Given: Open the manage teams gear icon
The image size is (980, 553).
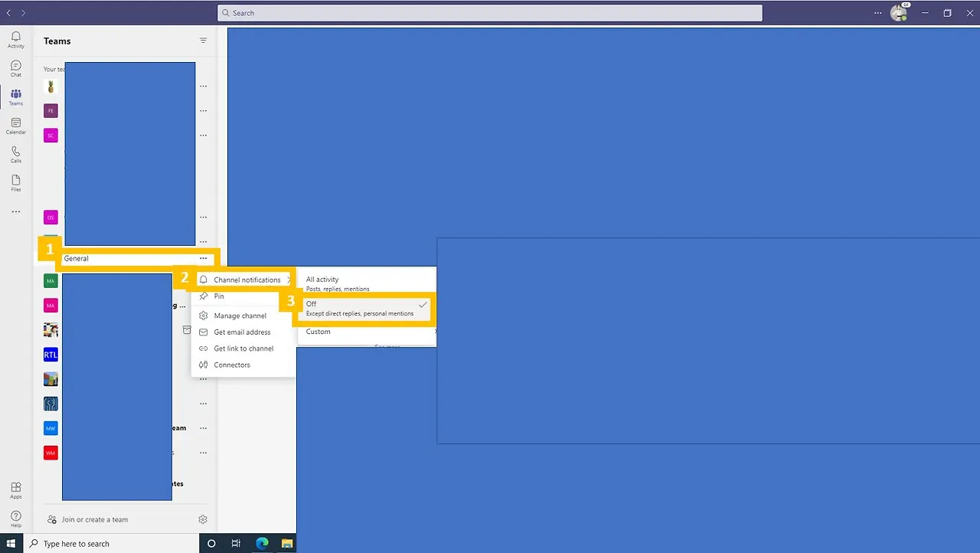Looking at the screenshot, I should 203,519.
